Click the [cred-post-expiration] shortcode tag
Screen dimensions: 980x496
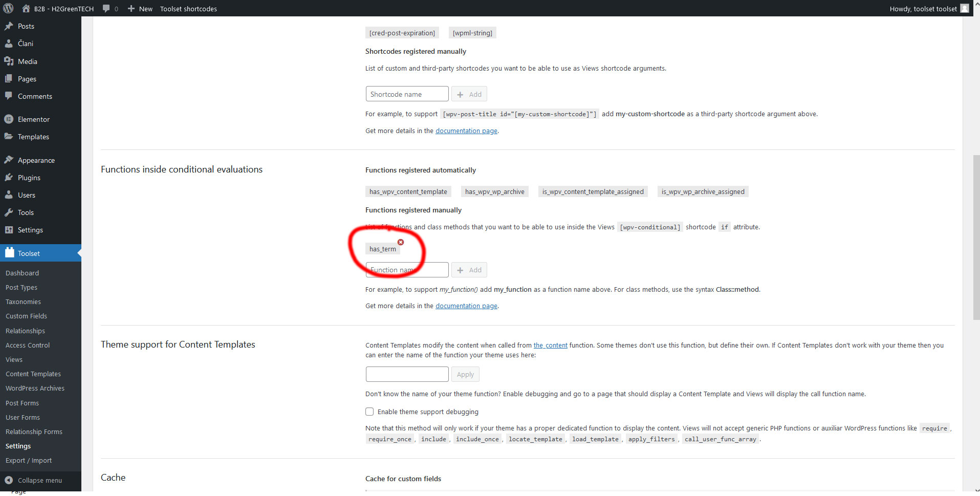[x=402, y=33]
